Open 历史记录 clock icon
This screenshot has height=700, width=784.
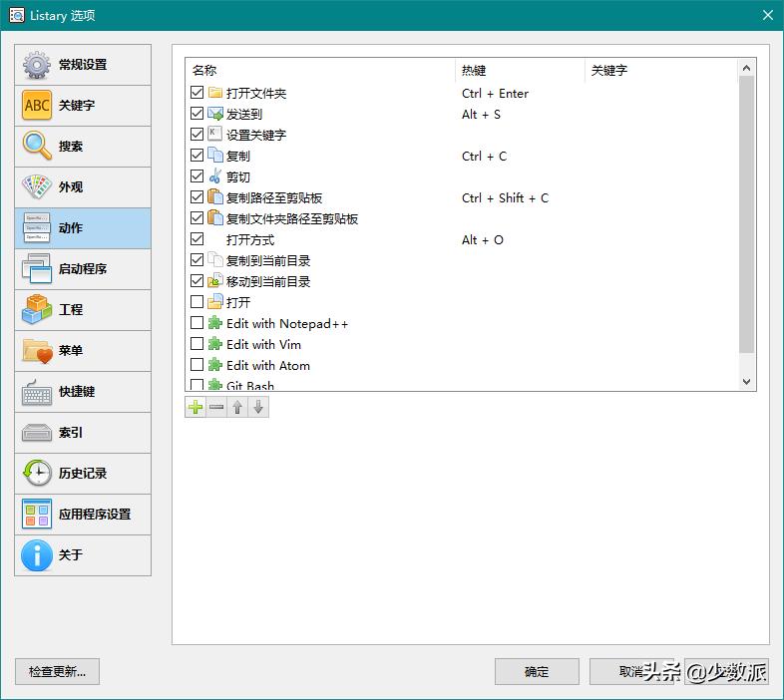coord(37,473)
